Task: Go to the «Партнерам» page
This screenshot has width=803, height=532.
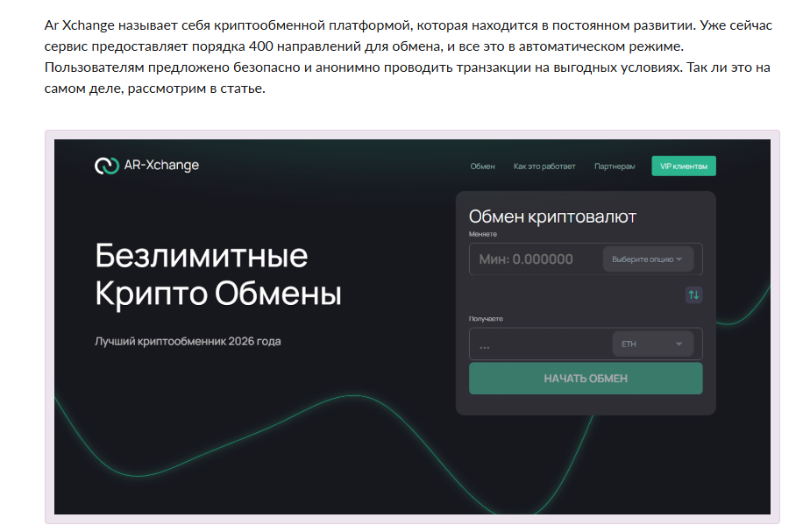Action: pos(615,164)
